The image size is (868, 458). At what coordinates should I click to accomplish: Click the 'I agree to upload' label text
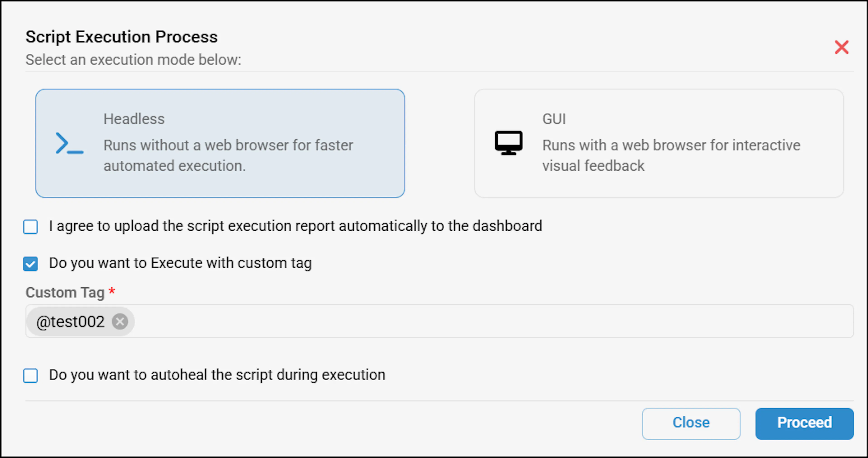click(295, 226)
